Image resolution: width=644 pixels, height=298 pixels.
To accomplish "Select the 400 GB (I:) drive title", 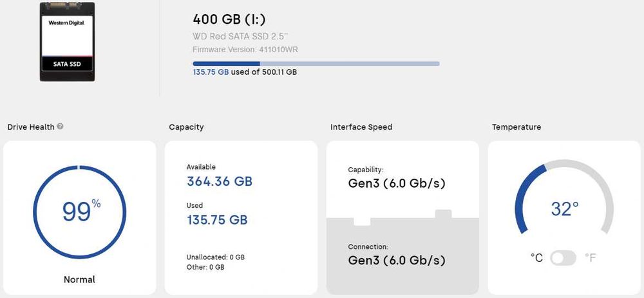I will click(x=229, y=19).
